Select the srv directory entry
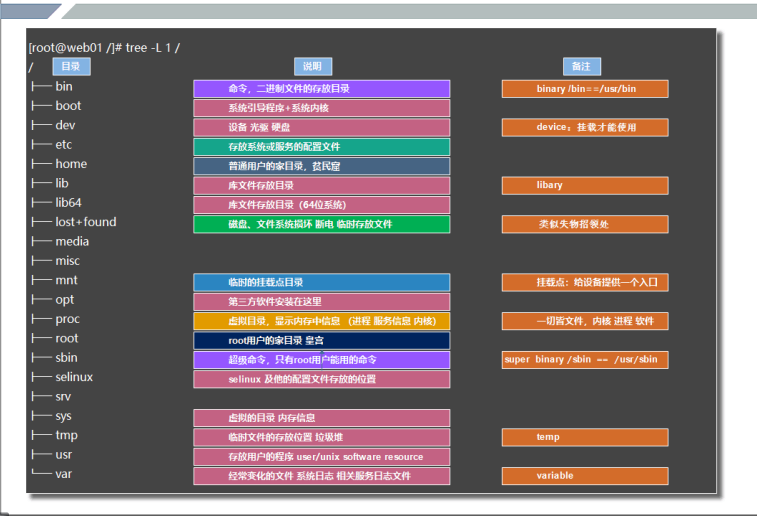Screen dimensions: 757x516 click(63, 396)
